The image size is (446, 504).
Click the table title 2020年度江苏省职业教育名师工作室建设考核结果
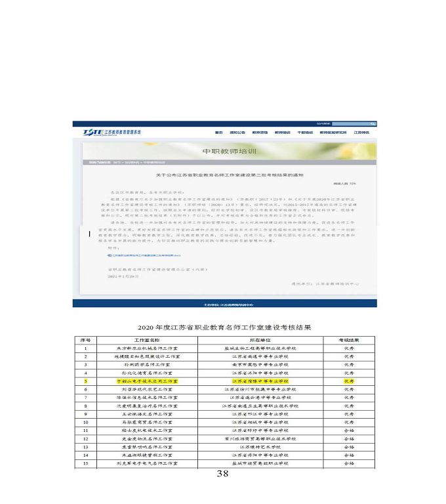[224, 327]
